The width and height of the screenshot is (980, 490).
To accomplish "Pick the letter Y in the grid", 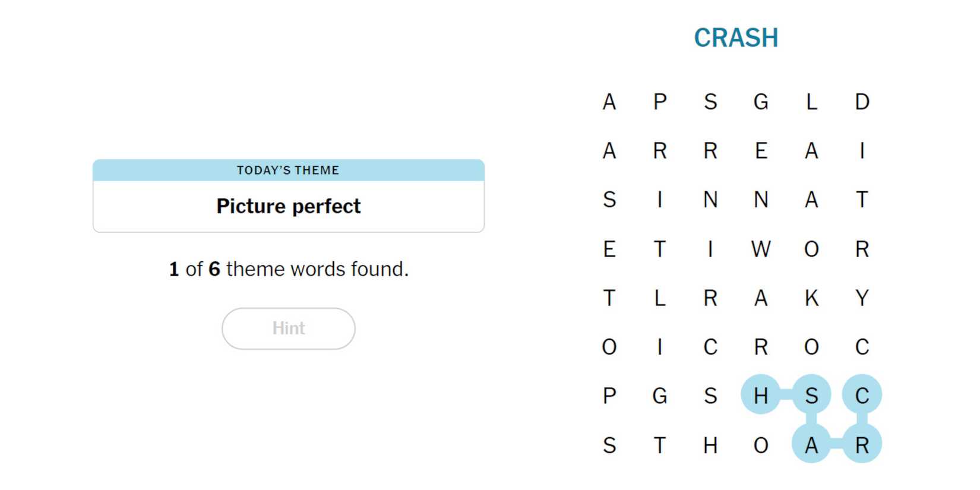I will 862,298.
